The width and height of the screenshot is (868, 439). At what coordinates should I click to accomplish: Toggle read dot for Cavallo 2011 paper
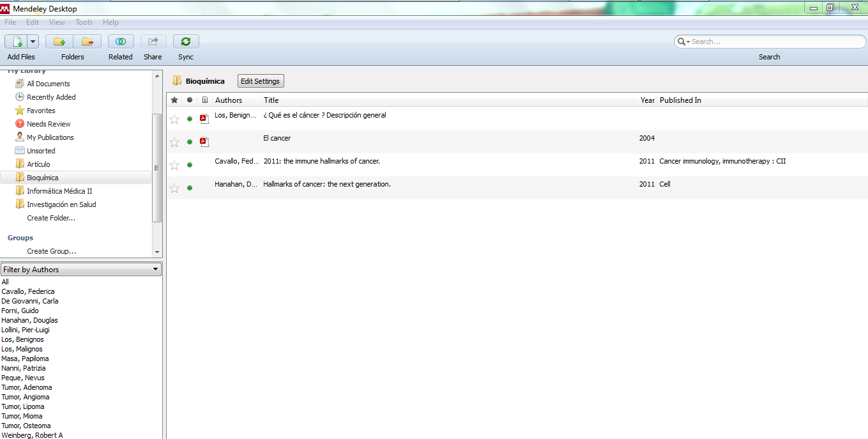point(190,165)
